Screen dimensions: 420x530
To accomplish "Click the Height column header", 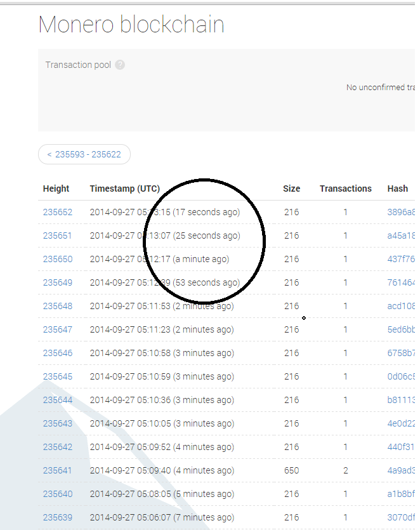I will 56,189.
